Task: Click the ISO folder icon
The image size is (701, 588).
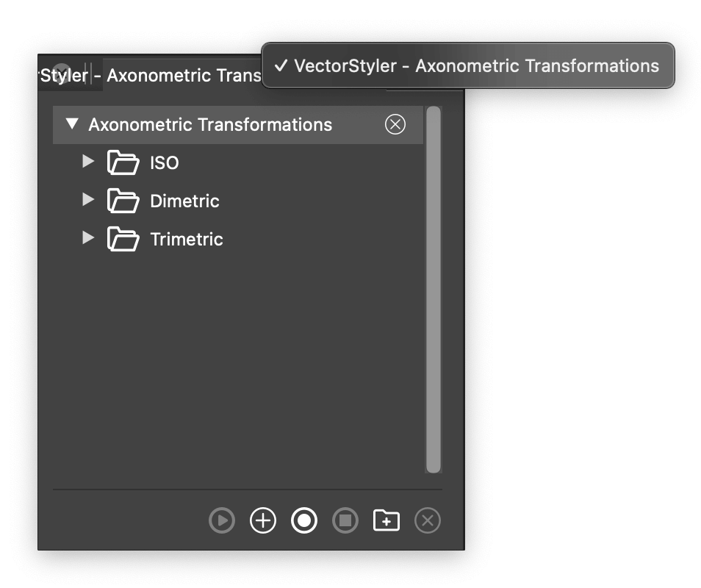Action: [123, 162]
